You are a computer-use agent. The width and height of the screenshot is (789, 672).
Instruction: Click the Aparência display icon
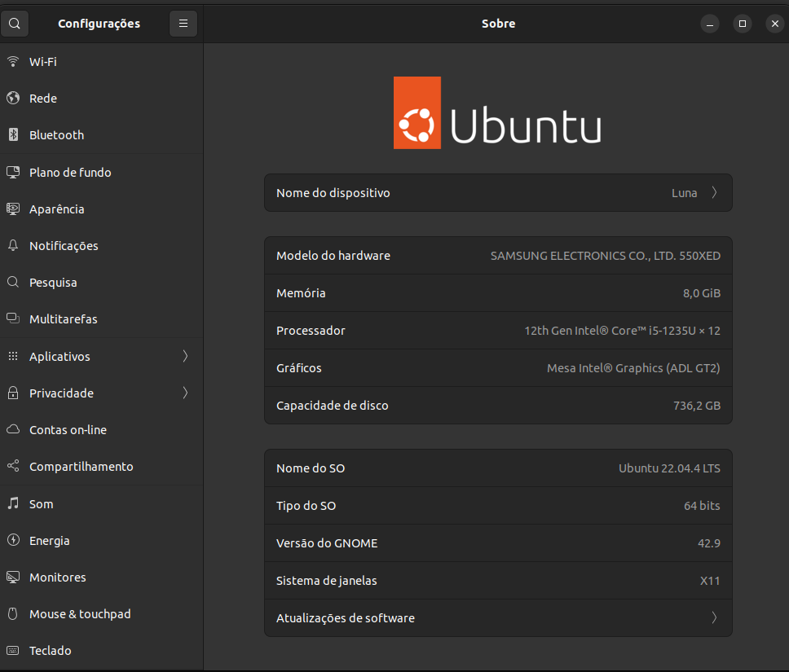[x=13, y=209]
